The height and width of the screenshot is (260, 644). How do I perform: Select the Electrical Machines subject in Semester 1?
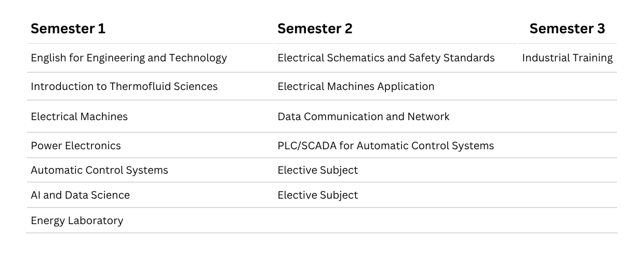[x=79, y=116]
